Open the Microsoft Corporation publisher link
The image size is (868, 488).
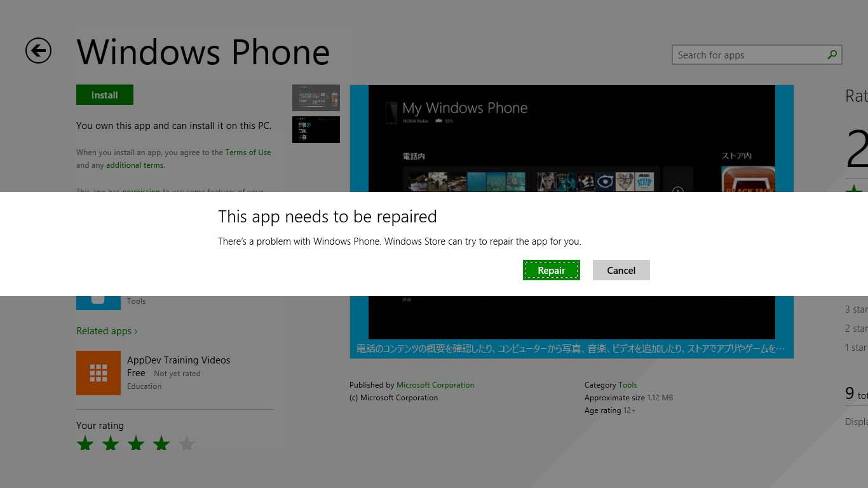point(435,385)
